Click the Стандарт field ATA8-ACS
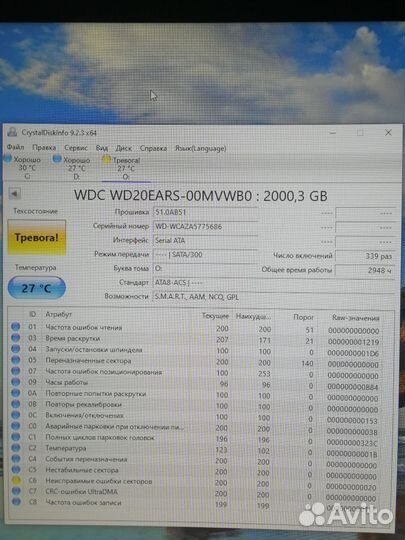The width and height of the screenshot is (405, 540). (x=274, y=282)
